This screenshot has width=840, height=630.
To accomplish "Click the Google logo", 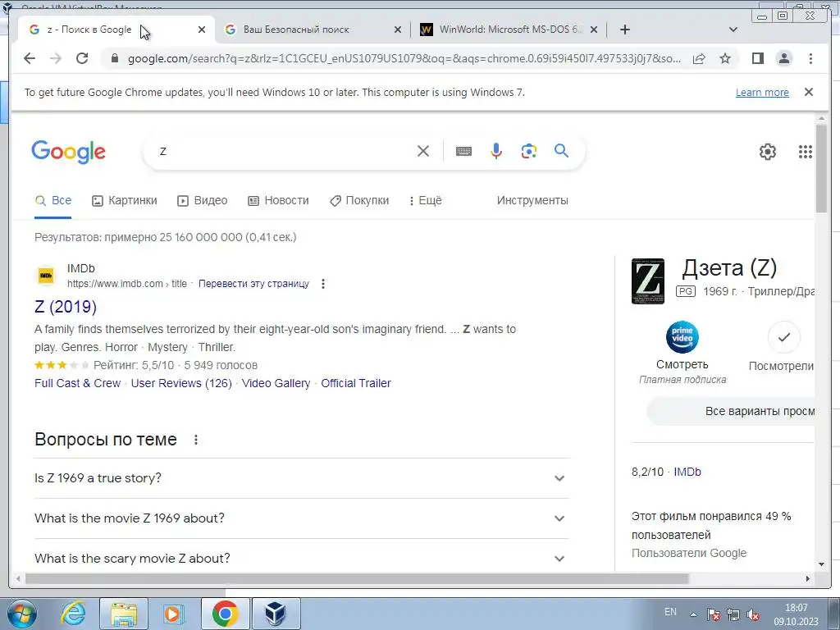I will pos(69,152).
